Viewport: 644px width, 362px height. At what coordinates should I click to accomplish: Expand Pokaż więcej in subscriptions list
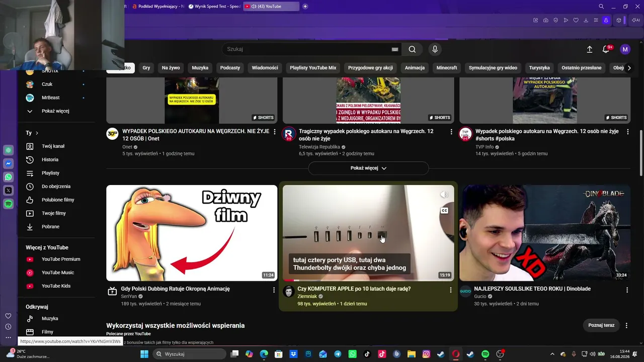tap(55, 111)
